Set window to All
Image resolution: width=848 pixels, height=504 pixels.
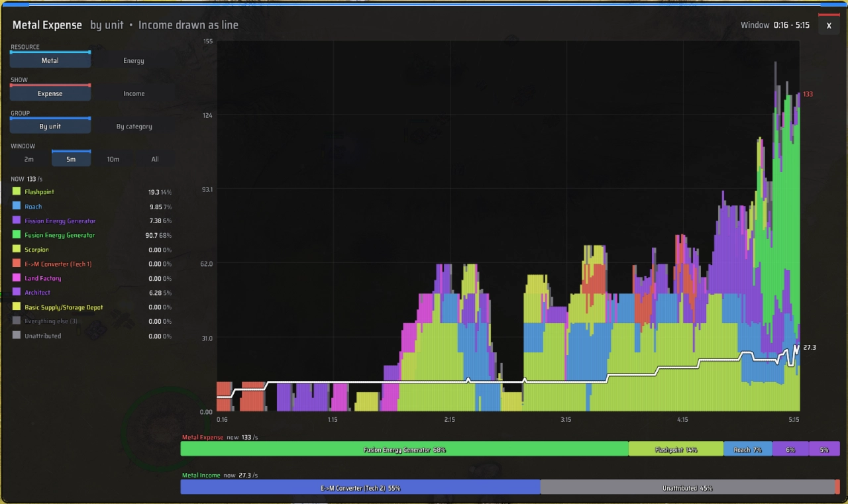(155, 159)
